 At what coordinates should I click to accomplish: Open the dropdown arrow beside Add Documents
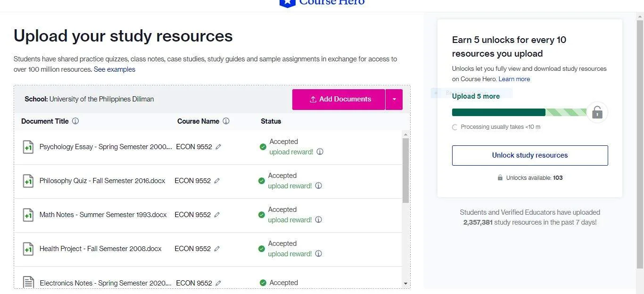pyautogui.click(x=394, y=100)
